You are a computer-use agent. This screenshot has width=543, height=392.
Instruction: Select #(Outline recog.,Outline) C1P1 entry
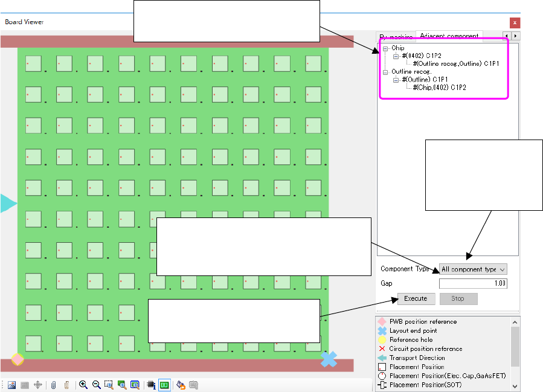[456, 63]
